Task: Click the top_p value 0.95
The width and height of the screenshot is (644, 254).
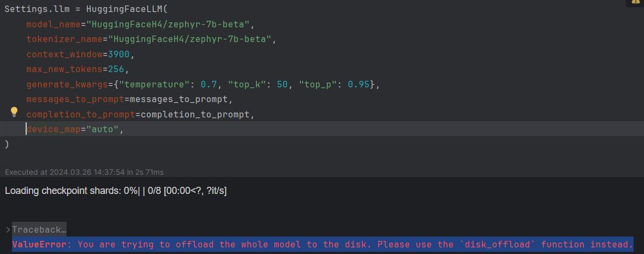Action: (359, 84)
